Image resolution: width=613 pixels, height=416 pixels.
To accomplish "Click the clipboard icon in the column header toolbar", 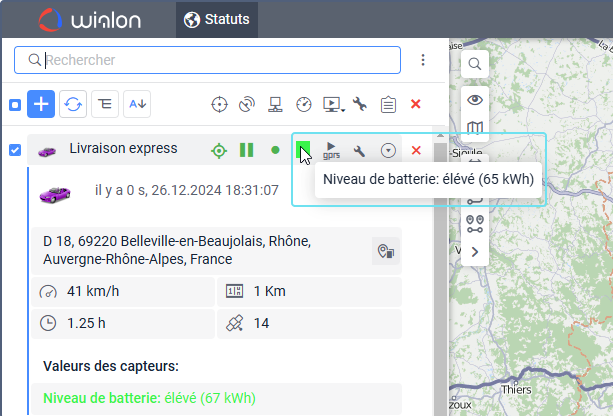I will click(388, 105).
